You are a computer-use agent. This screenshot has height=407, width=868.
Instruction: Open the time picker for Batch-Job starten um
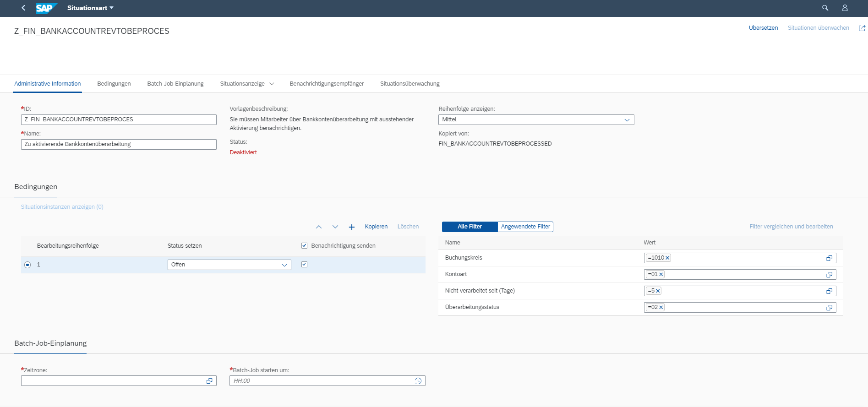[x=418, y=381]
